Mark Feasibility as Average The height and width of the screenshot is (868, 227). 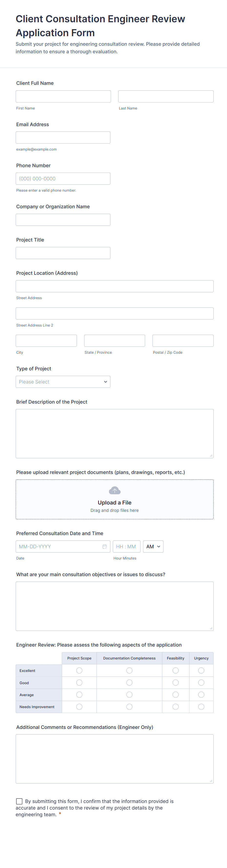[175, 694]
